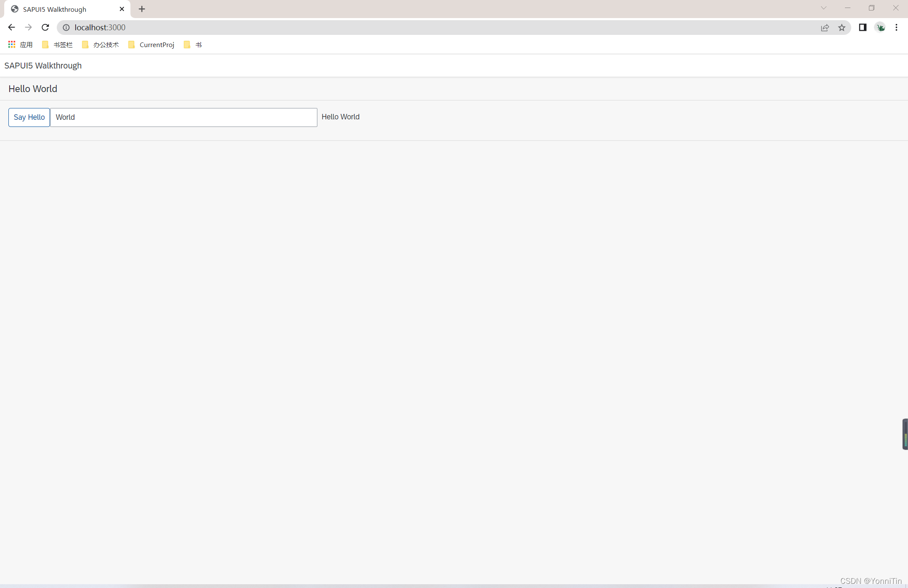View site information icon in address bar
The width and height of the screenshot is (908, 588).
(66, 27)
